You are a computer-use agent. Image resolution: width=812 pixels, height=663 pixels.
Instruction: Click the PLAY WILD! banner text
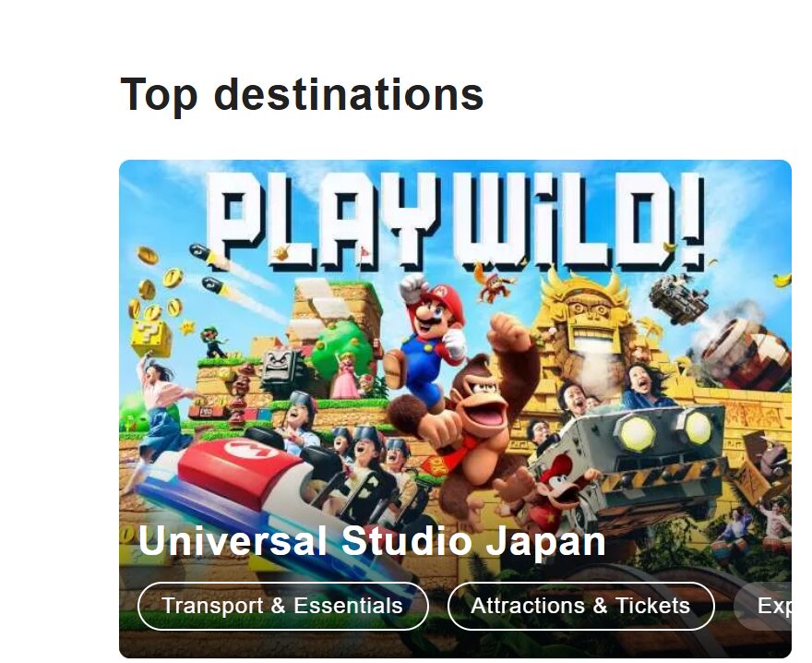point(456,221)
